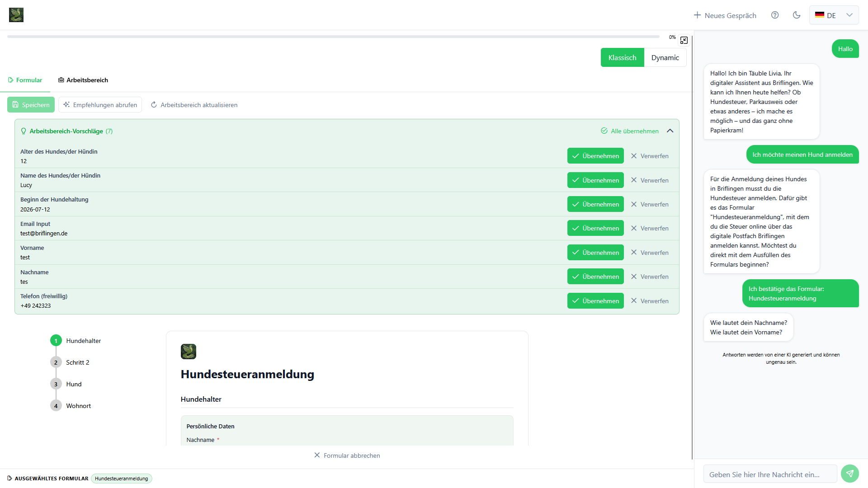This screenshot has height=488, width=868.
Task: Save the form with Speichern
Action: click(x=31, y=104)
